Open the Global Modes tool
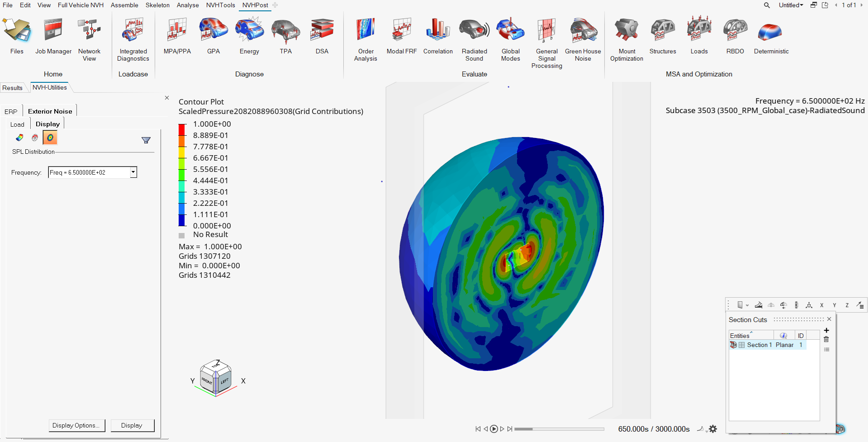 point(510,40)
